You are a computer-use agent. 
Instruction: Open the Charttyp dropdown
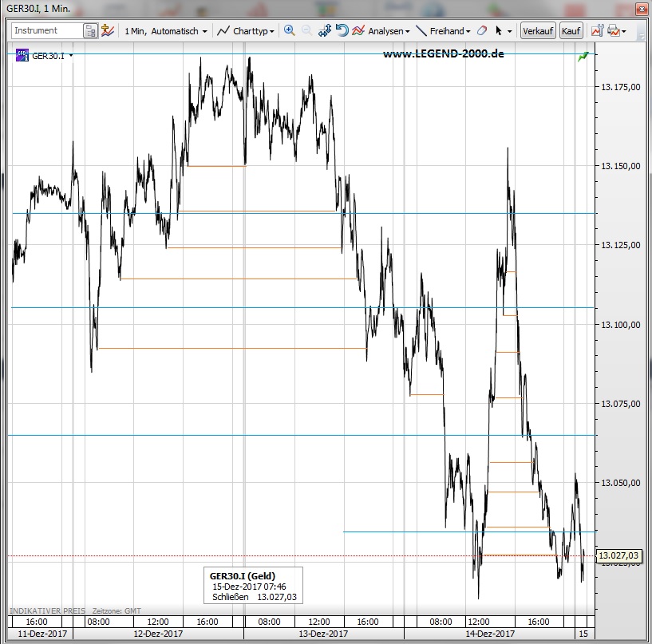tap(246, 31)
